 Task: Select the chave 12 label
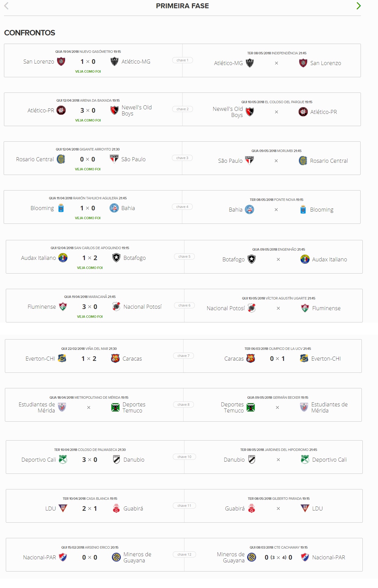[x=184, y=554]
